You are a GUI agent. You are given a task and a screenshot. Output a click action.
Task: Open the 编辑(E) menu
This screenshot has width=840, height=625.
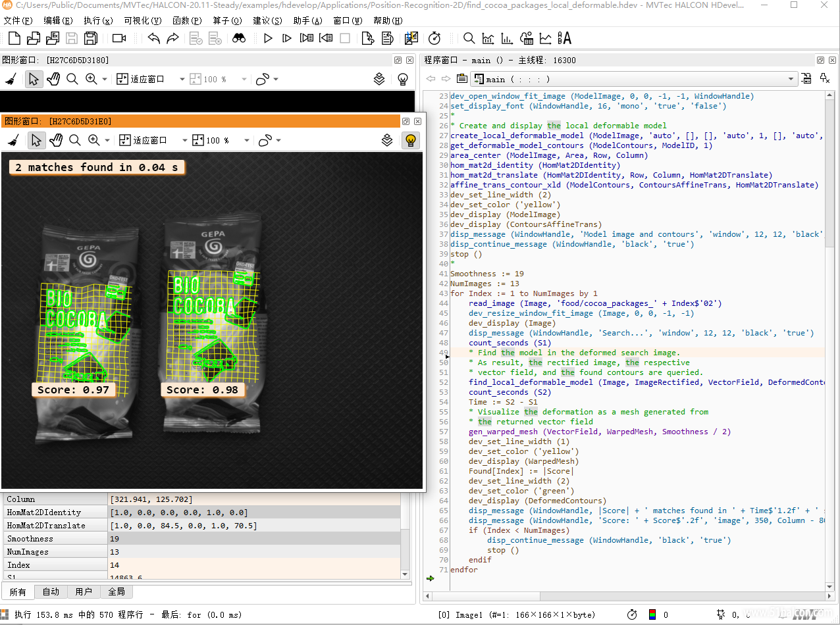click(58, 20)
